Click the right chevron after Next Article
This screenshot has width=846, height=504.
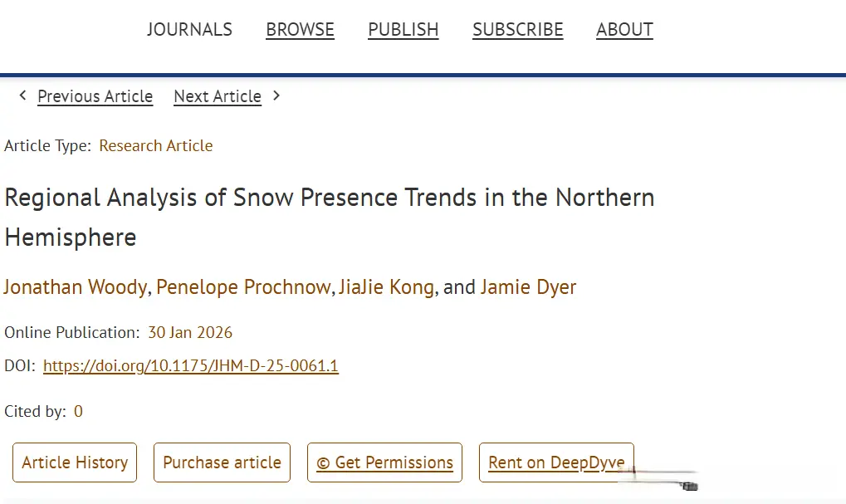[276, 95]
